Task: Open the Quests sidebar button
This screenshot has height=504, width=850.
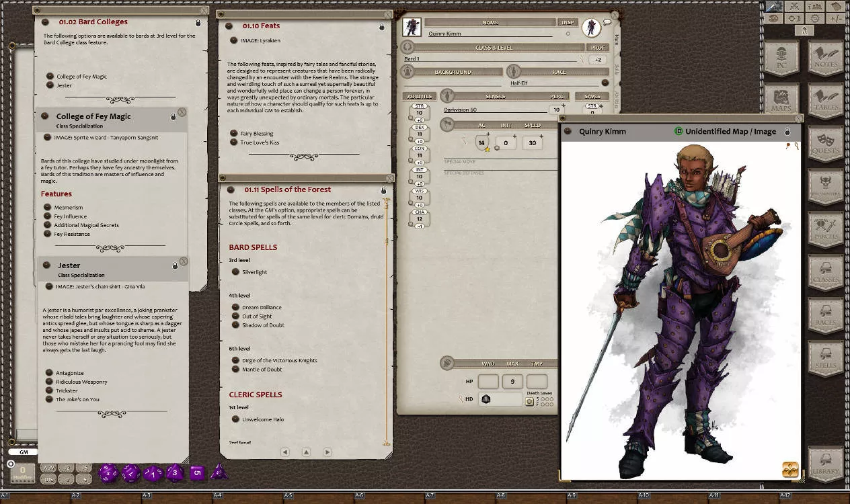Action: (825, 145)
